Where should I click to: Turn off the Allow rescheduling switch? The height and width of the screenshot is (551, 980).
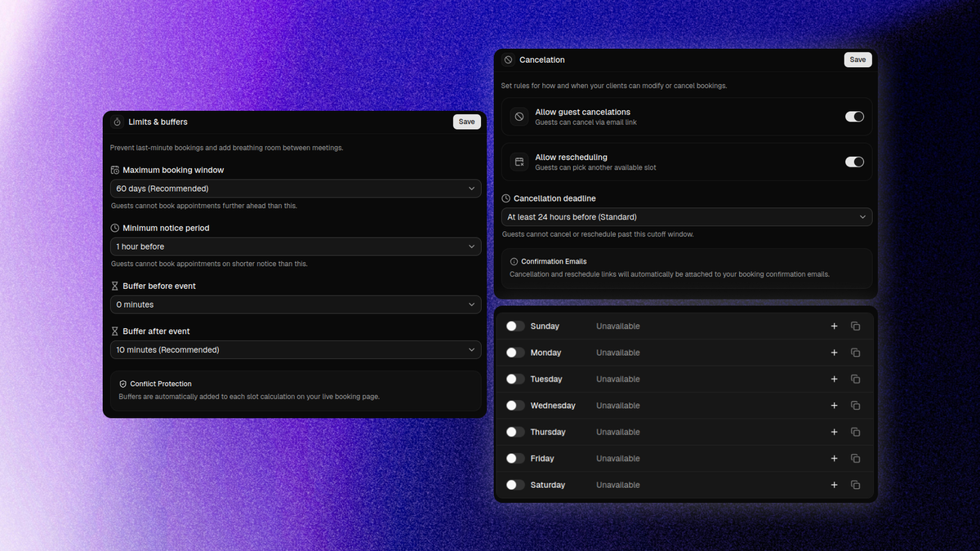854,162
